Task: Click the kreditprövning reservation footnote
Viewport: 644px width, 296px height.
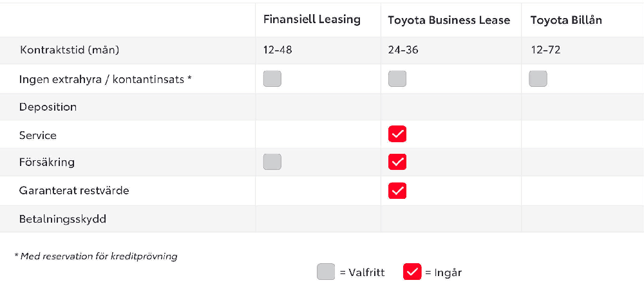Action: click(x=96, y=257)
